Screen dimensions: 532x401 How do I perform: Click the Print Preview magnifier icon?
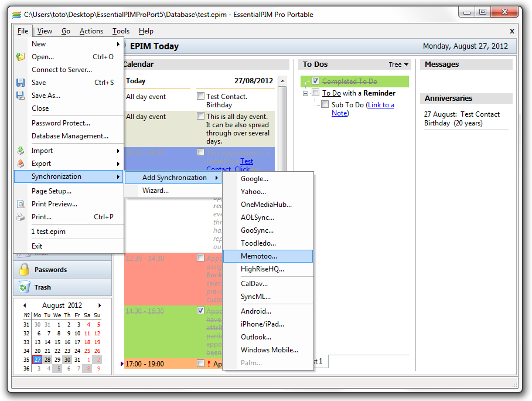[21, 204]
